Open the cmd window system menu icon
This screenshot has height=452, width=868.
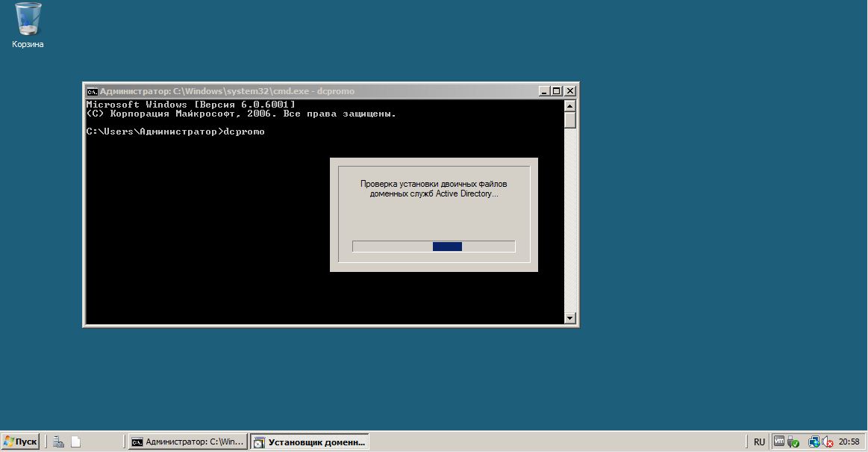click(x=92, y=91)
